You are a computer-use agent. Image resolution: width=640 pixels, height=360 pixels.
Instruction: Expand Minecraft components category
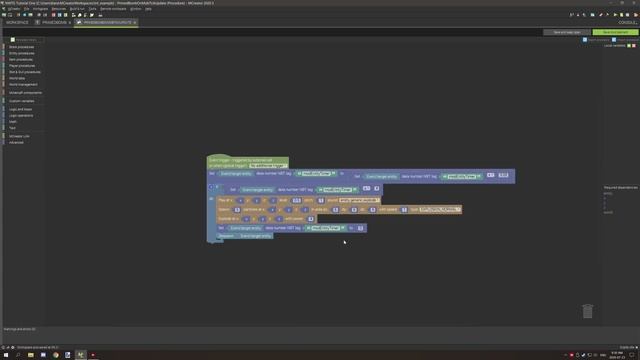(x=25, y=93)
